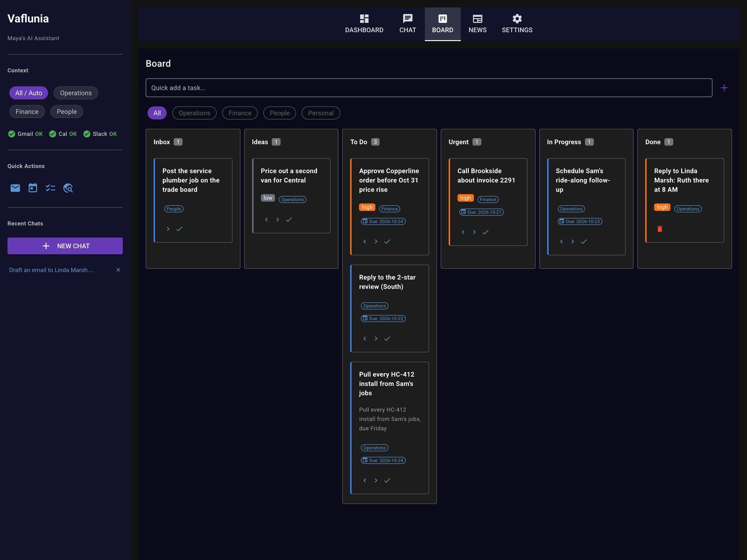Start a New Chat

pyautogui.click(x=65, y=246)
